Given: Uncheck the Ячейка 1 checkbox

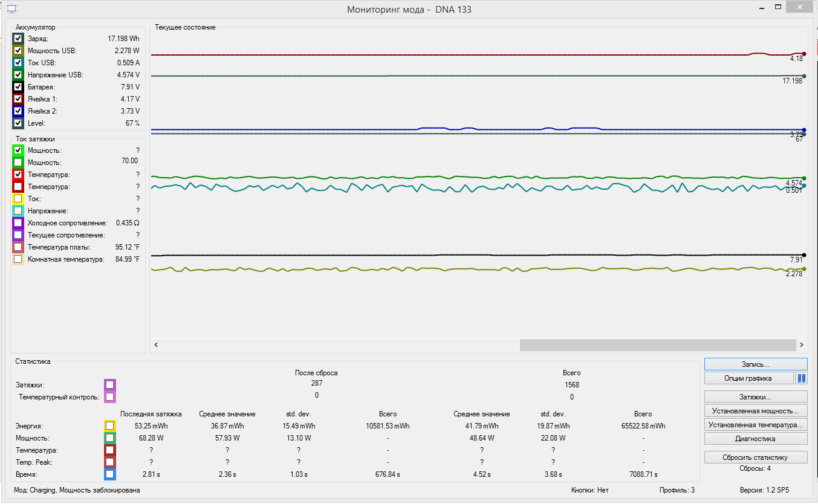Looking at the screenshot, I should click(x=18, y=99).
